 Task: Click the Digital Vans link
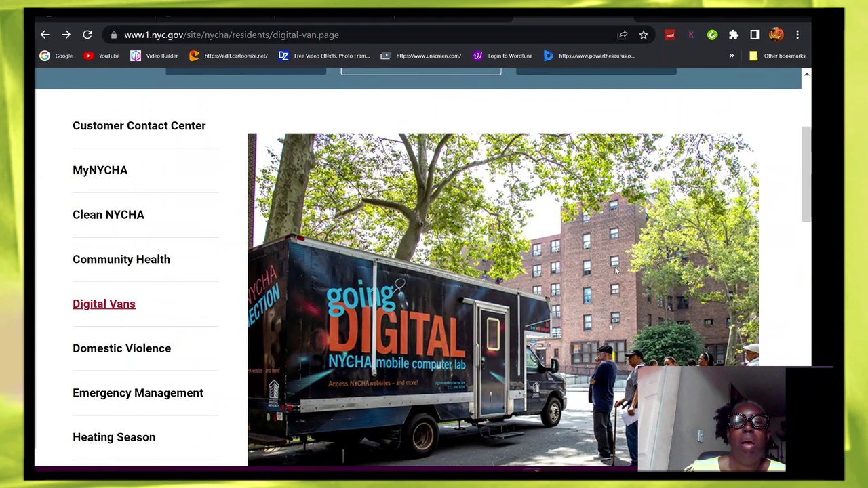point(104,304)
